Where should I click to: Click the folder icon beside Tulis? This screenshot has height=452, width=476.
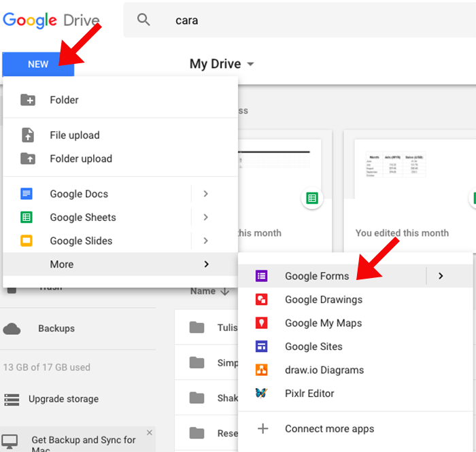pyautogui.click(x=197, y=328)
